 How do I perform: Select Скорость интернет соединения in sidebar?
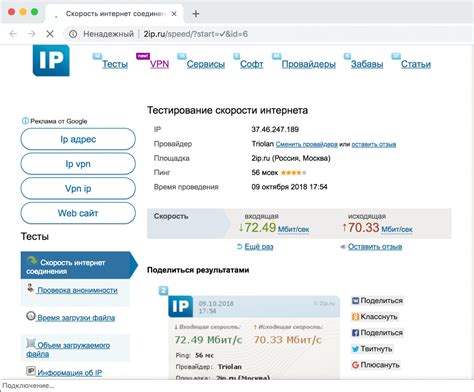tap(79, 265)
